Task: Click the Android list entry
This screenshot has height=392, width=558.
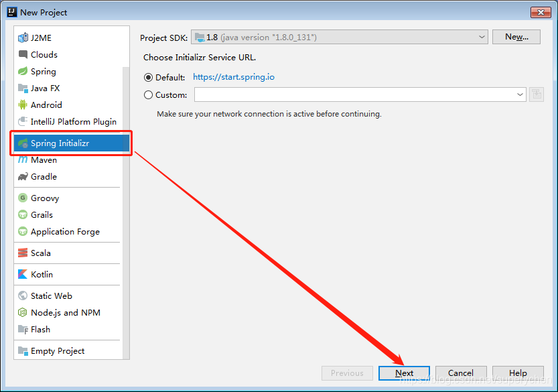Action: tap(68, 105)
